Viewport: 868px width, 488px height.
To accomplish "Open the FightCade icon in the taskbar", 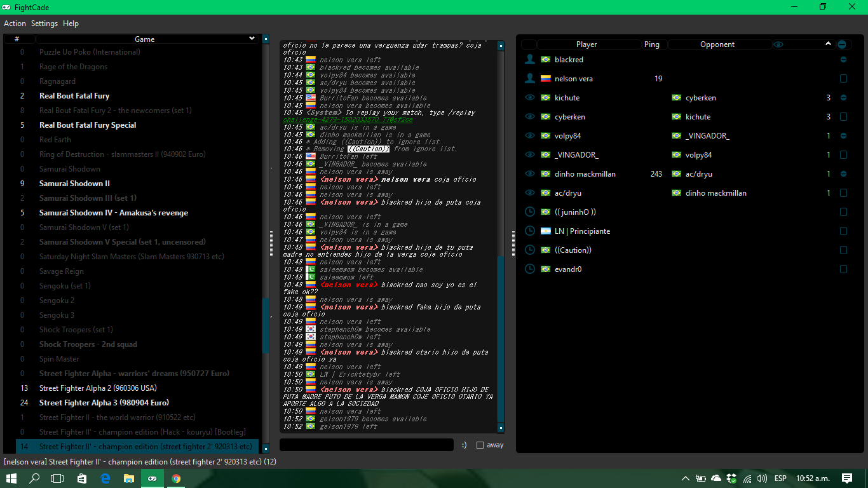I will 153,478.
